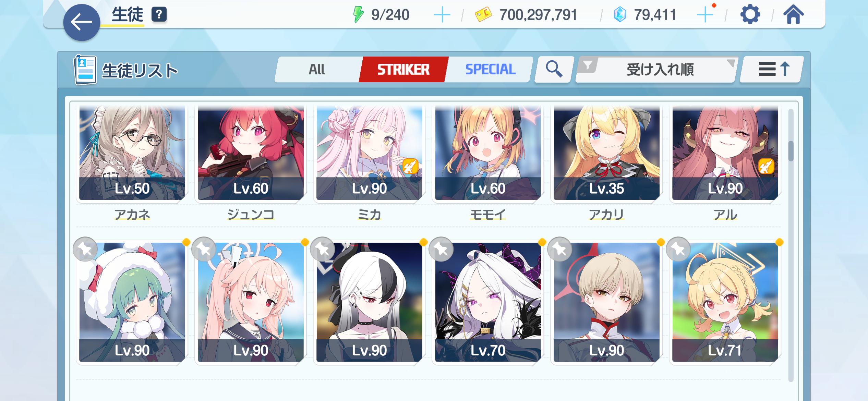
Task: Add energy with plus beside 9/240
Action: pos(442,15)
